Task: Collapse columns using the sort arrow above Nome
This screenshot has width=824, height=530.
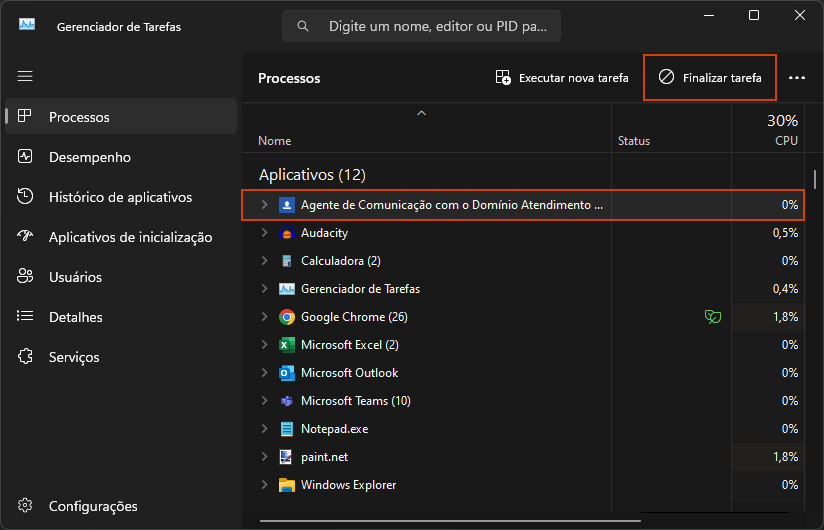Action: (421, 113)
